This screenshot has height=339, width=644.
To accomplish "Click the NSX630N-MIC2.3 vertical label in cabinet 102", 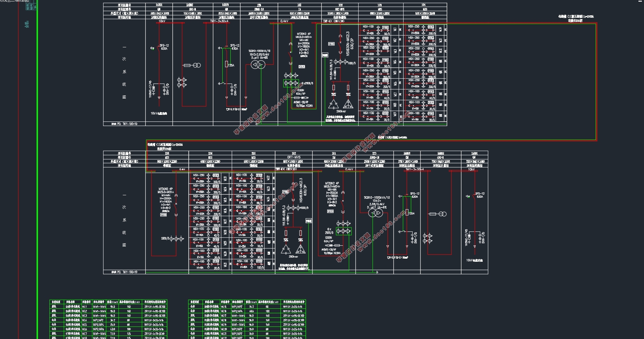I will (x=348, y=44).
